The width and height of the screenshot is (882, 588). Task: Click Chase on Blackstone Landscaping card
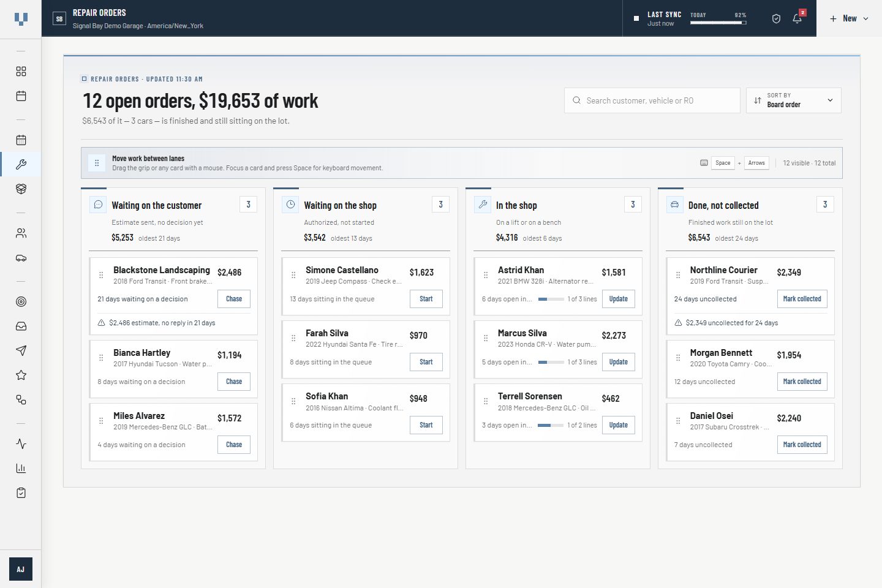click(234, 299)
